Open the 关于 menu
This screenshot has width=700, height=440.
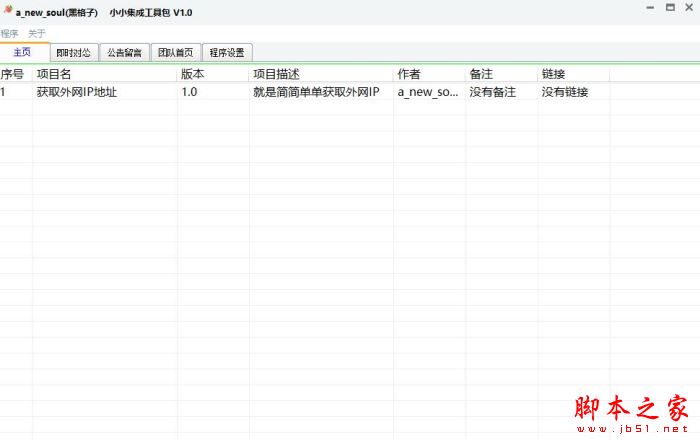coord(37,33)
